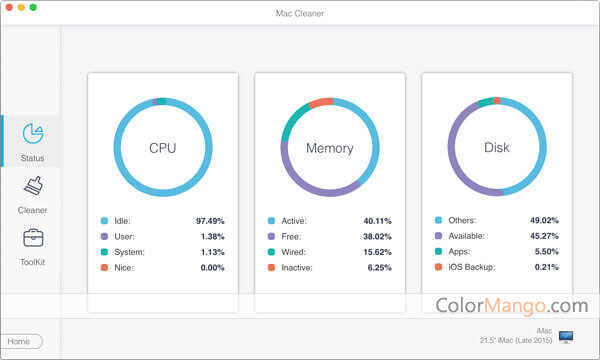Open the ToolKit briefcase icon
Screen dimensions: 600x360
click(x=33, y=238)
